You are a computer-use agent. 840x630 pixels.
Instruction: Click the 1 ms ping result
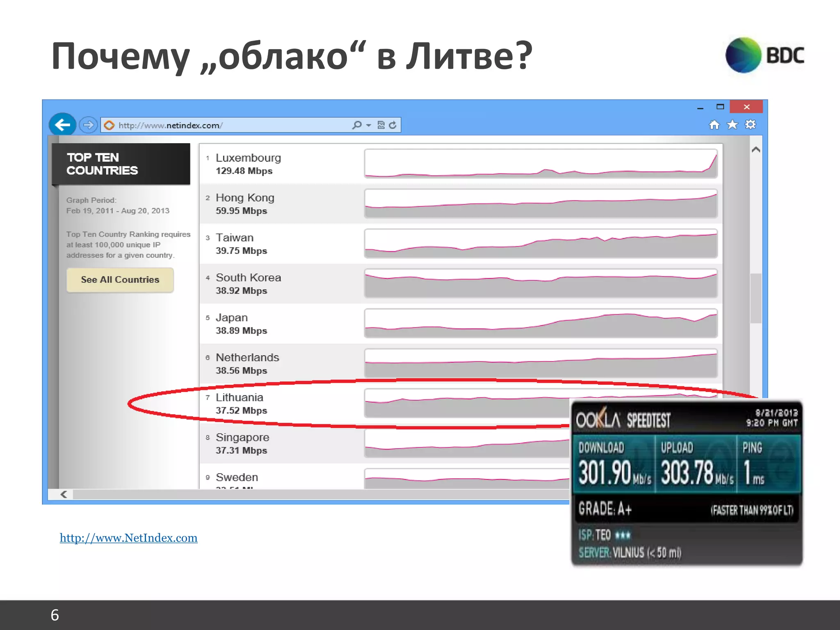click(753, 472)
